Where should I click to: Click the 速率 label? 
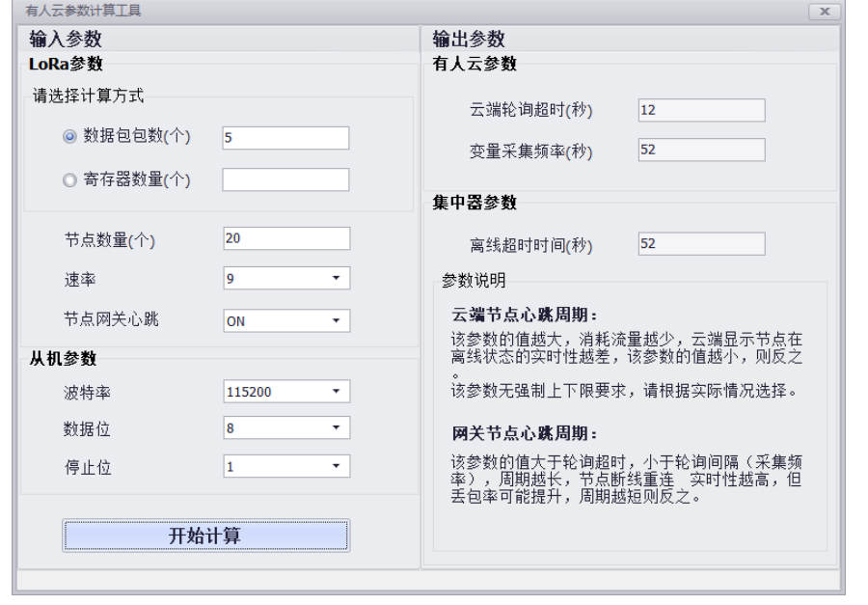(80, 280)
